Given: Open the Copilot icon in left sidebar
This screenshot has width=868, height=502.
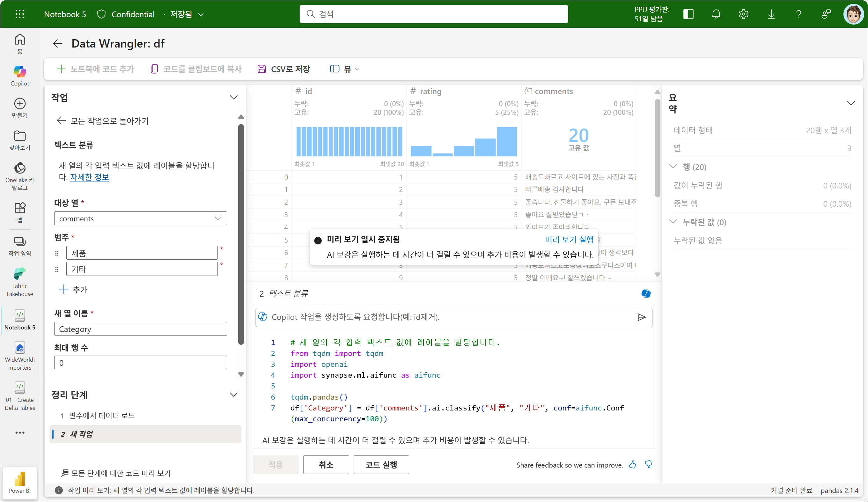Looking at the screenshot, I should (x=20, y=72).
